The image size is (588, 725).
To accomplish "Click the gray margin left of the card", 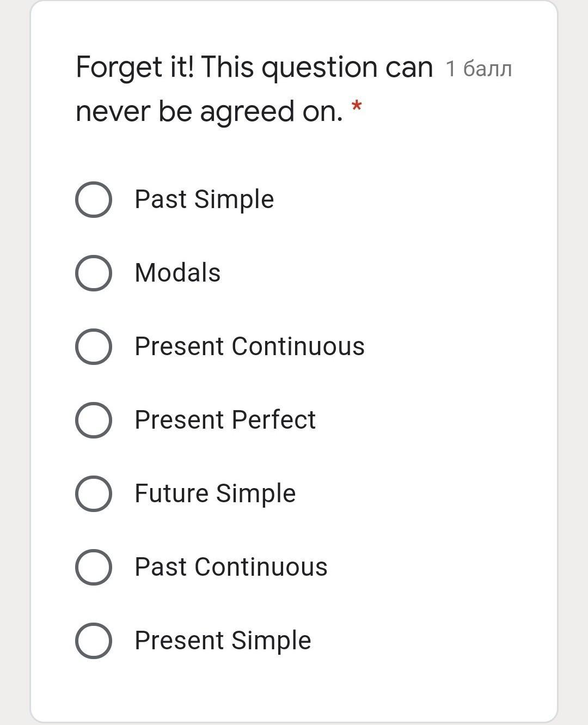I will tap(15, 360).
